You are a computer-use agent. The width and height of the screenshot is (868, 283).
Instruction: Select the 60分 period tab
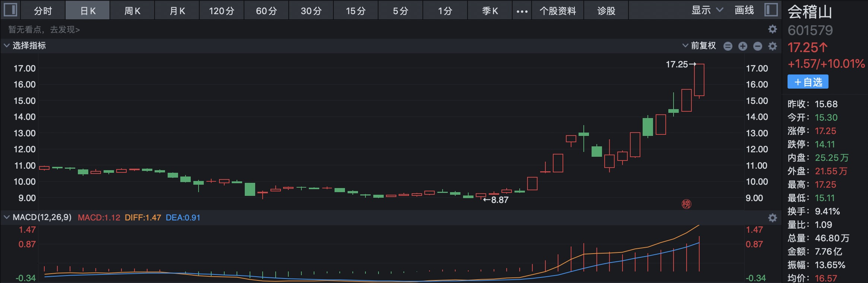[266, 11]
